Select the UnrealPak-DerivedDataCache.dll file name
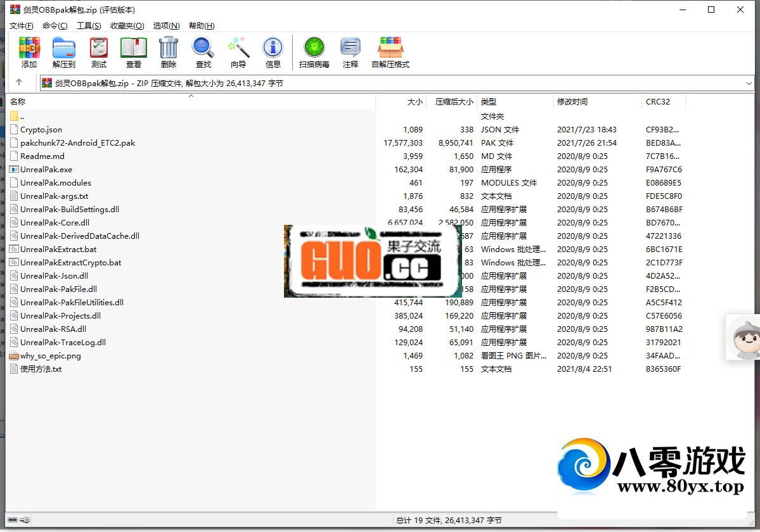The image size is (760, 532). [x=80, y=236]
